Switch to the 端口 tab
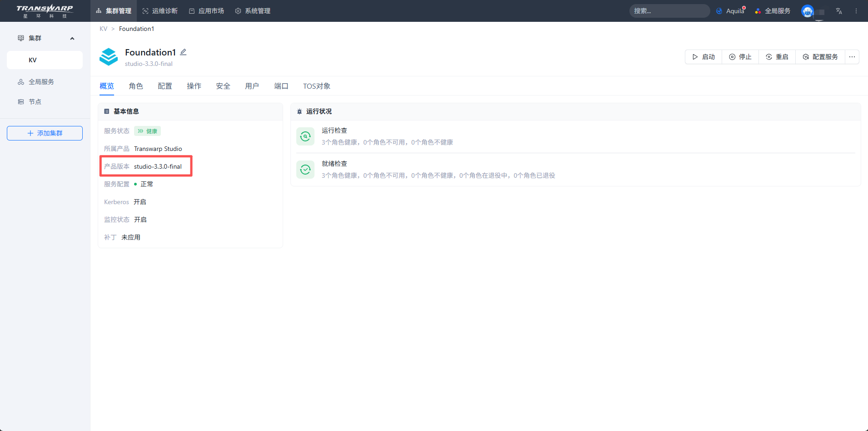 (x=281, y=86)
